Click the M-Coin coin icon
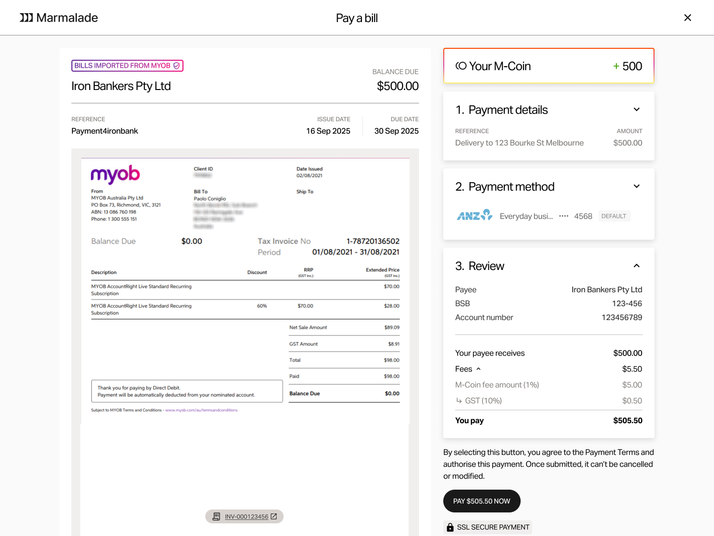 461,66
